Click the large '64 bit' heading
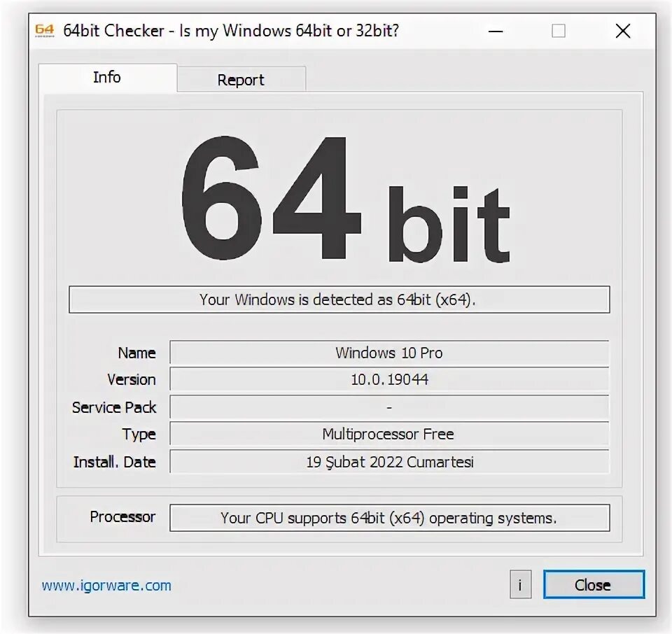 (345, 198)
